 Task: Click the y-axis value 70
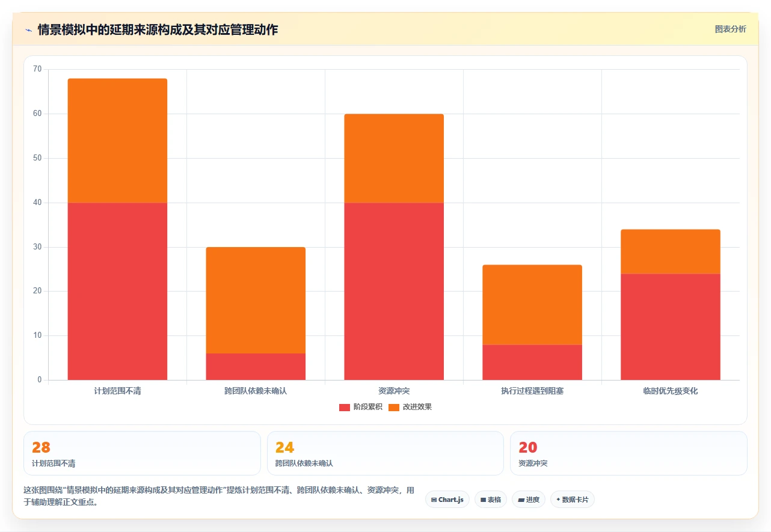(37, 69)
